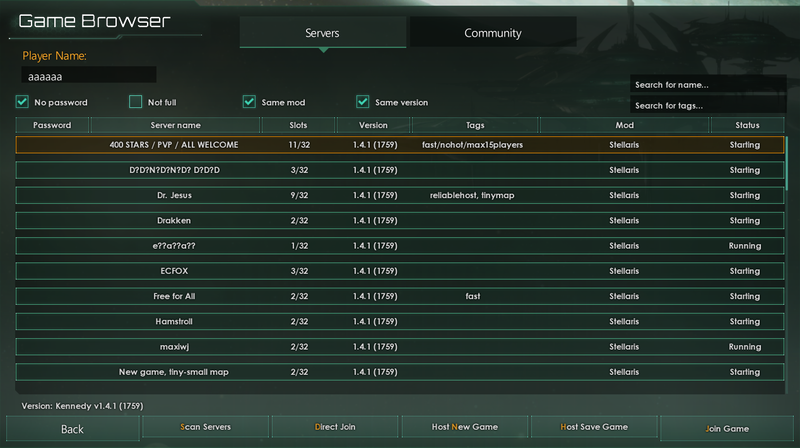
Task: Select the ECFOX server row
Action: tap(400, 271)
